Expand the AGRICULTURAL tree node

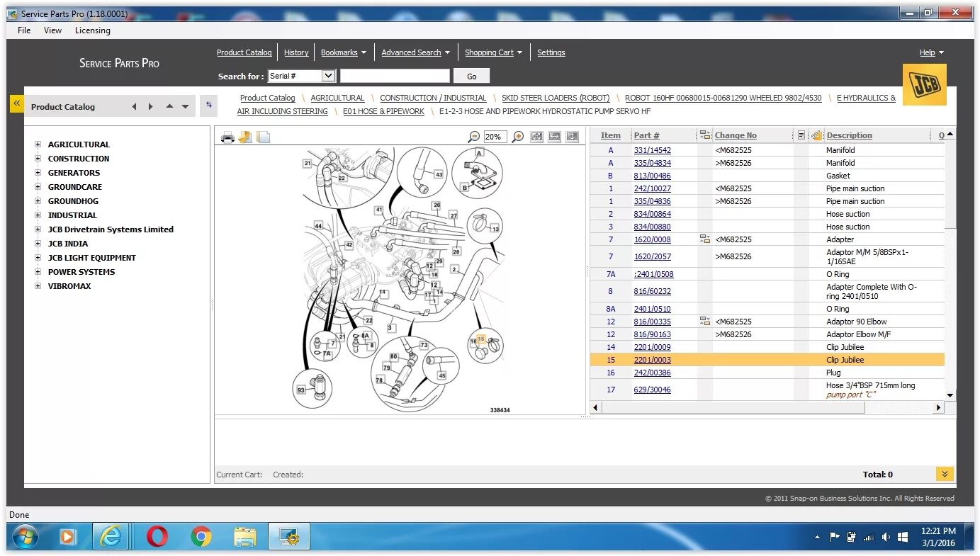click(38, 144)
